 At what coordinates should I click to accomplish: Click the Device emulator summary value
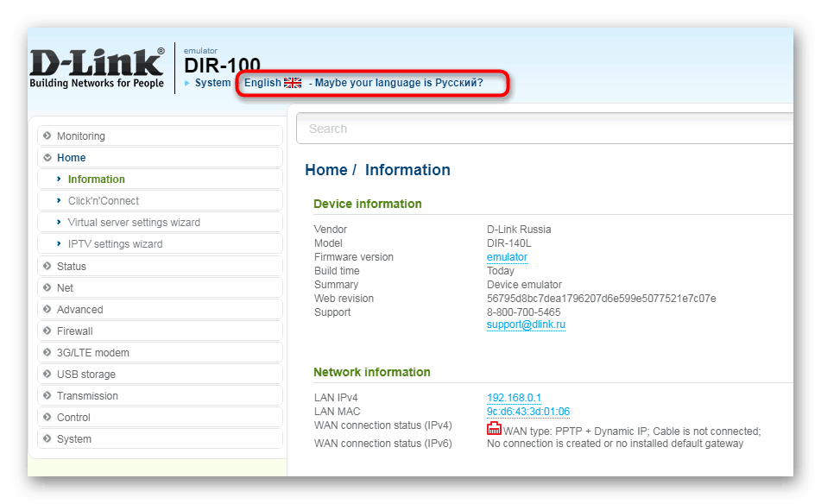pyautogui.click(x=524, y=285)
